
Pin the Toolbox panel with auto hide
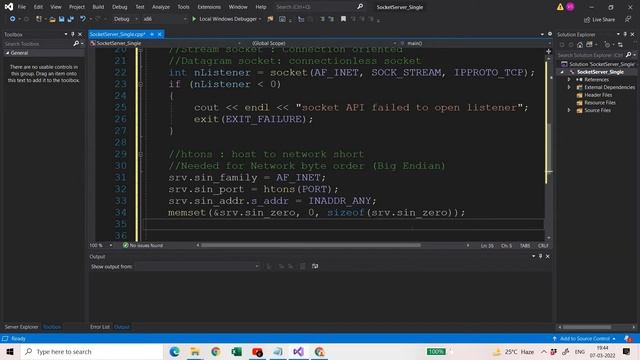73,34
